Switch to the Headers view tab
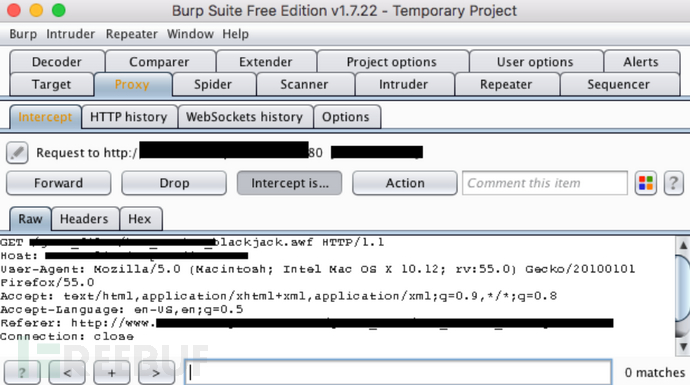Viewport: 690px width, 385px height. tap(84, 219)
